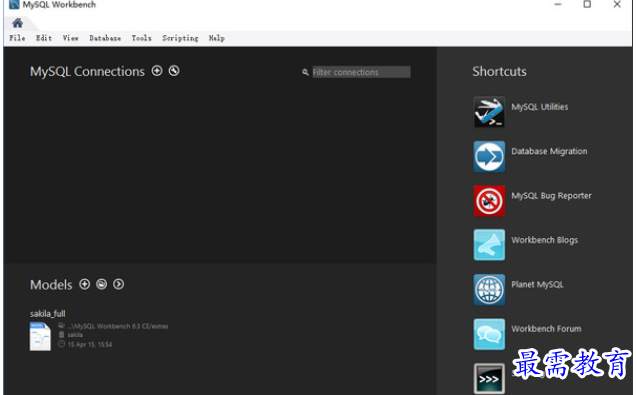Minimize the MySQL Workbench window
Image resolution: width=637 pixels, height=395 pixels.
tap(558, 4)
